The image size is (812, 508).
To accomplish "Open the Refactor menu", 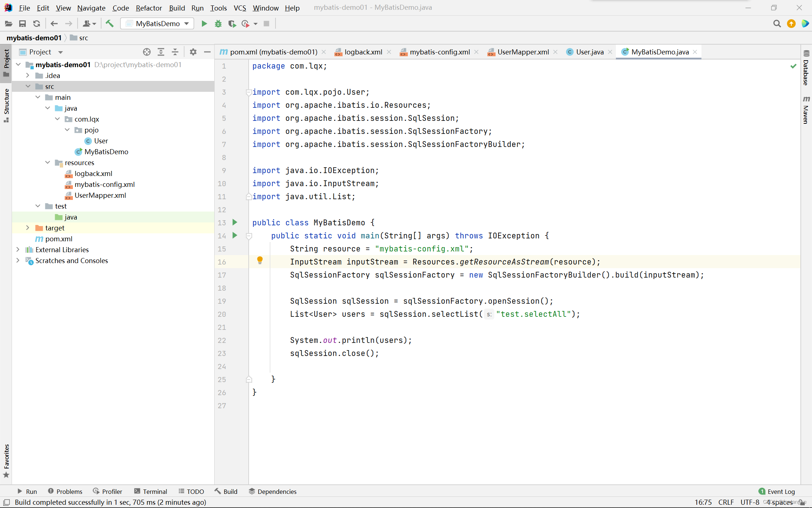I will click(x=149, y=8).
